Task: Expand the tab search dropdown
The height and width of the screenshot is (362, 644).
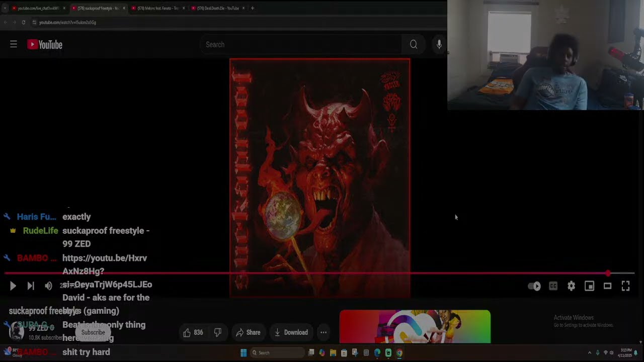Action: [5, 8]
